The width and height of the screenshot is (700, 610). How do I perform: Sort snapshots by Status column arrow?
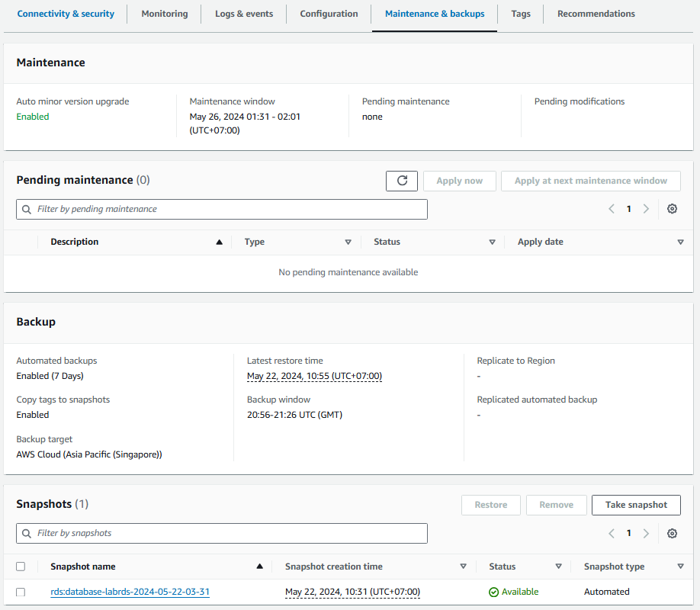point(558,567)
